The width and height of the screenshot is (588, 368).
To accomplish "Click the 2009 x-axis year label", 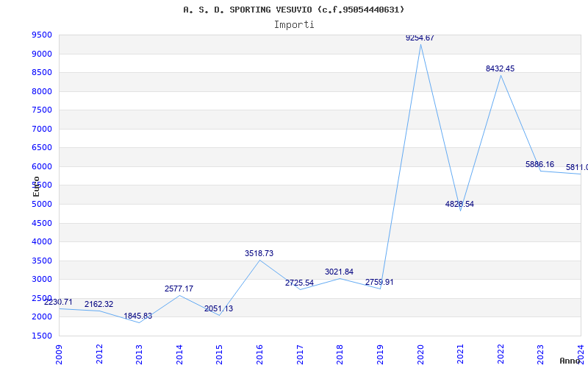I will (x=59, y=354).
